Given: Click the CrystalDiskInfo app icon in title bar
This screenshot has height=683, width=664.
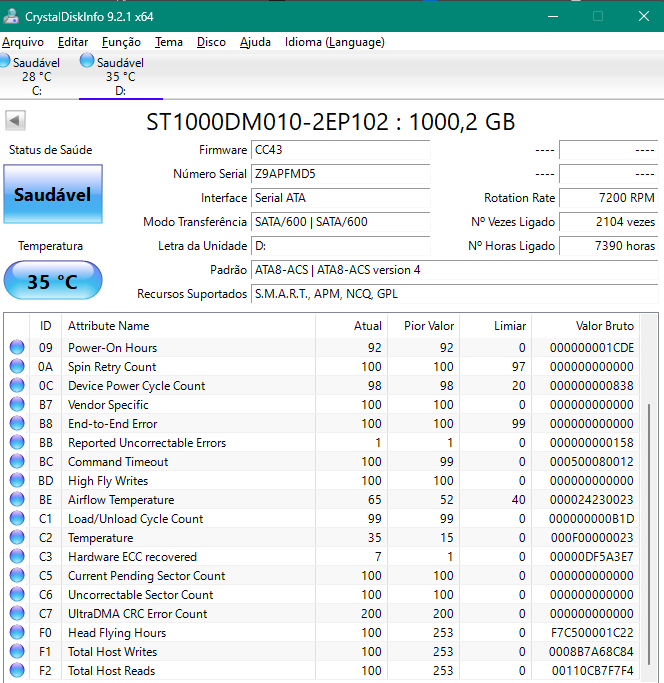Looking at the screenshot, I should 10,17.
